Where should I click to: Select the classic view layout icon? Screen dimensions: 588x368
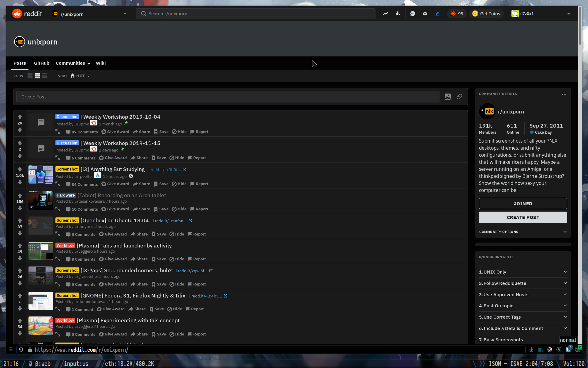pos(37,76)
